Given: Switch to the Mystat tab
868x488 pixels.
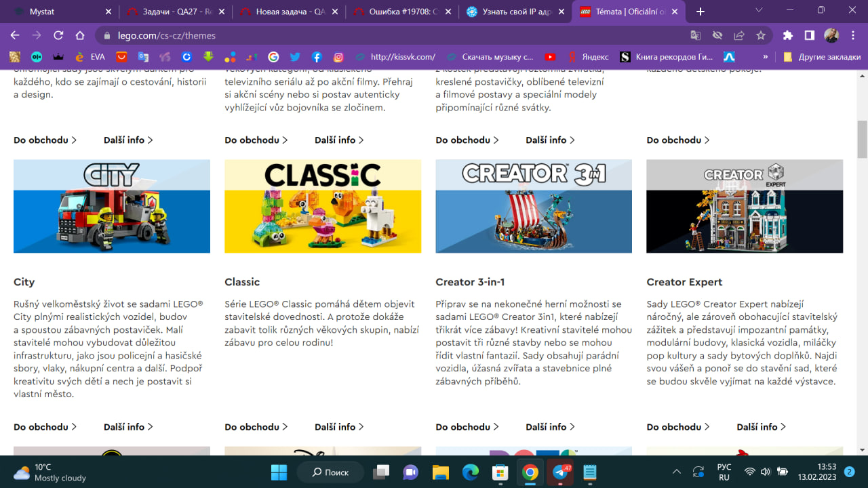Looking at the screenshot, I should (x=60, y=12).
